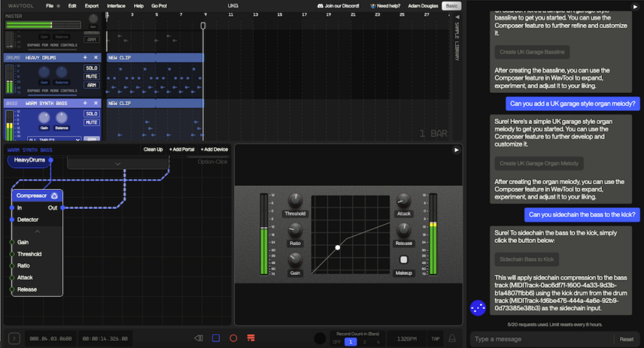The width and height of the screenshot is (644, 348).
Task: Set Record Count-In to OFF
Action: [x=337, y=342]
